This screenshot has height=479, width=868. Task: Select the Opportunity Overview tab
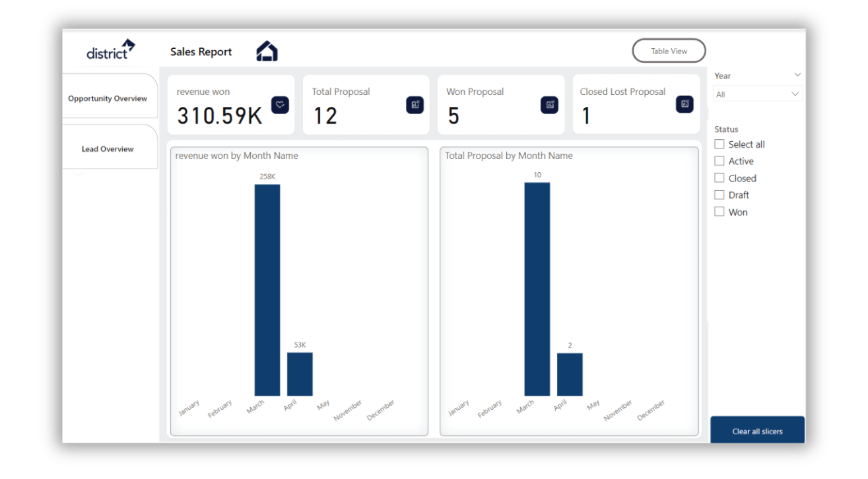108,98
